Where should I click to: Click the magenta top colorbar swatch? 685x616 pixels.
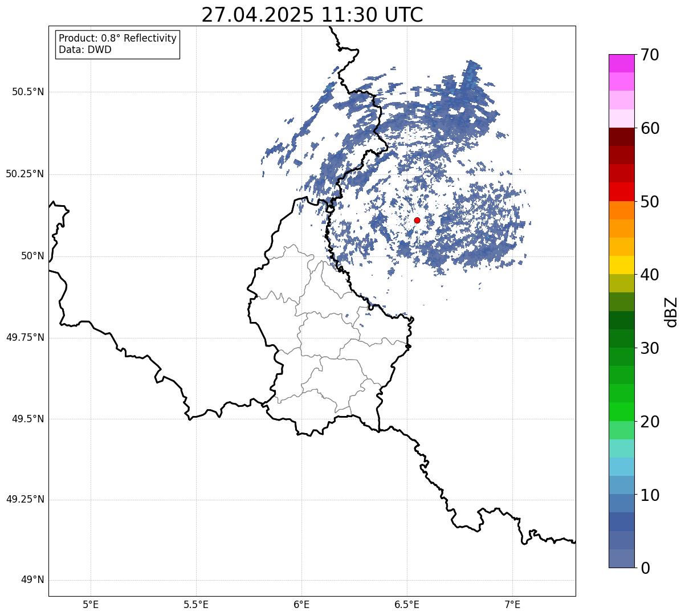tap(621, 63)
